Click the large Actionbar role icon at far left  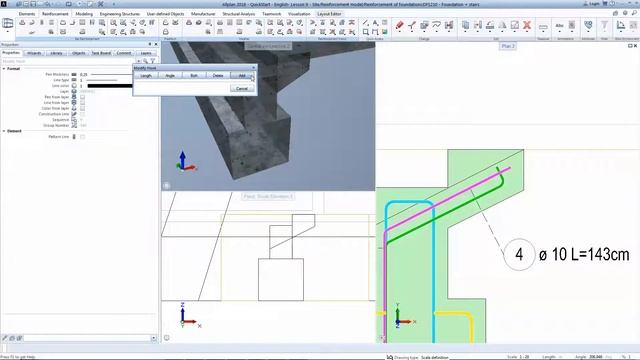pos(8,24)
